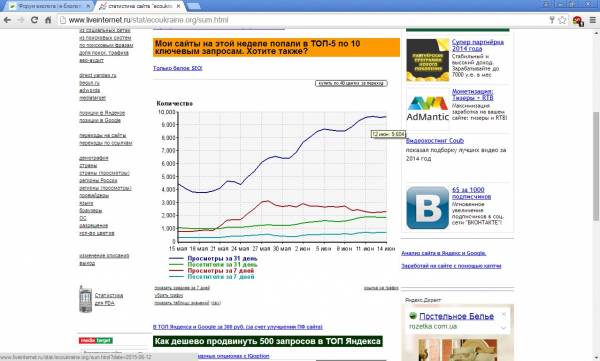Viewport: 600px width, 361px height.
Task: Click the PDA phone statistics icon
Action: click(85, 299)
